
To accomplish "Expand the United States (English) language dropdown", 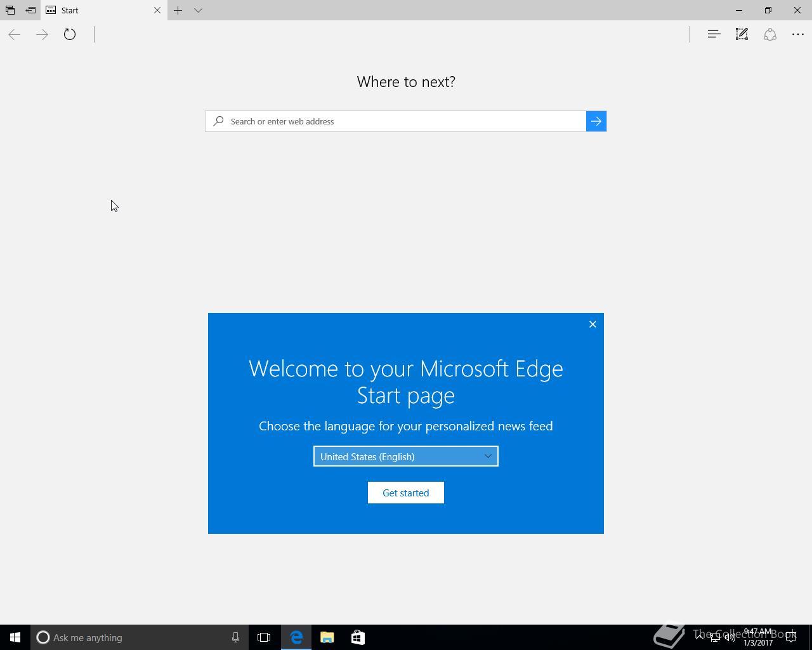I will (x=406, y=456).
